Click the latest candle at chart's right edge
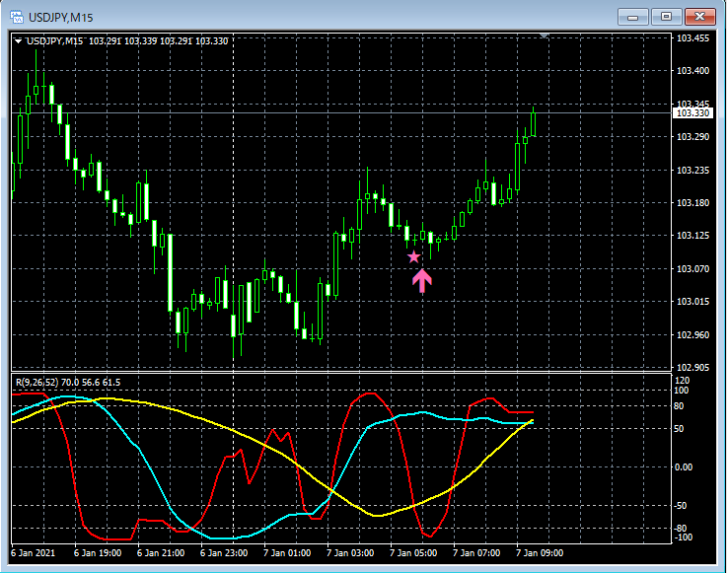The width and height of the screenshot is (728, 573). click(x=533, y=122)
